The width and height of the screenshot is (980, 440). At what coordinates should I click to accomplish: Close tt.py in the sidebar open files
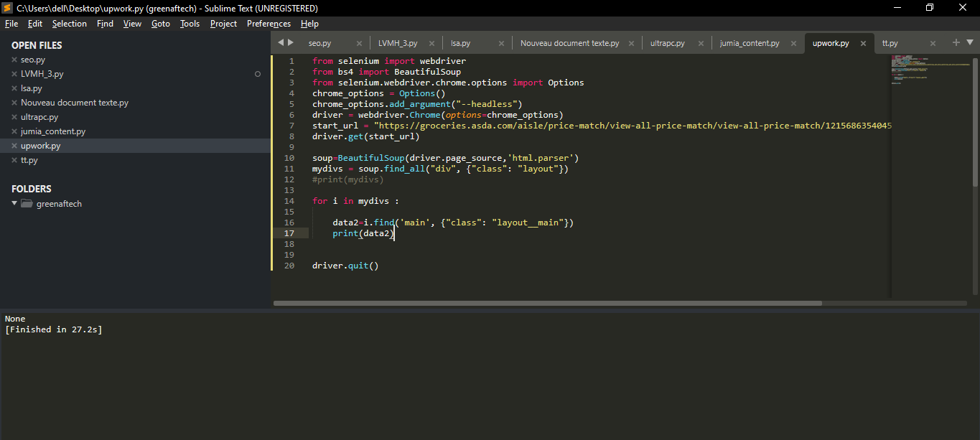coord(14,160)
